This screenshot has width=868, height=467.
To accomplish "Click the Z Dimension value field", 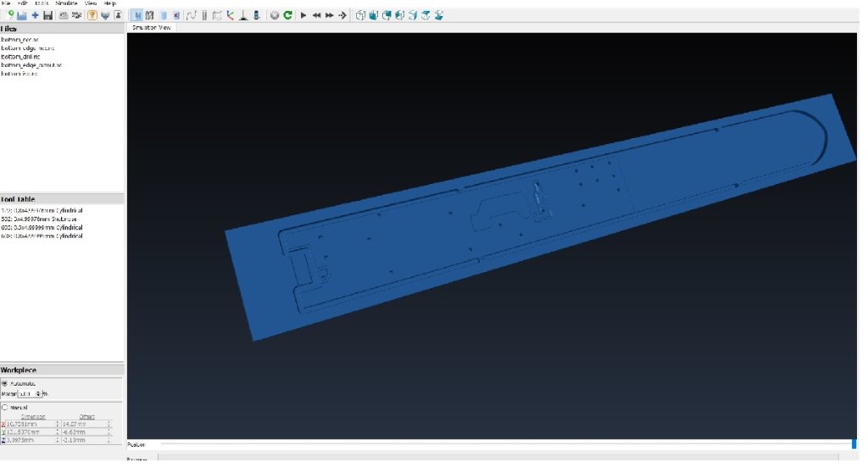I will [x=31, y=440].
